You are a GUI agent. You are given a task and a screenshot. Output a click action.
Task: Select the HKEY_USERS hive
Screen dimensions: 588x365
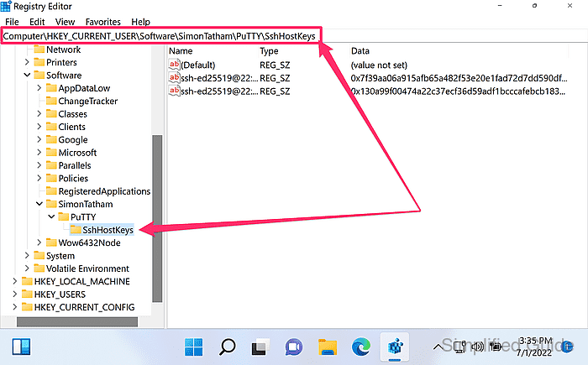(x=60, y=295)
